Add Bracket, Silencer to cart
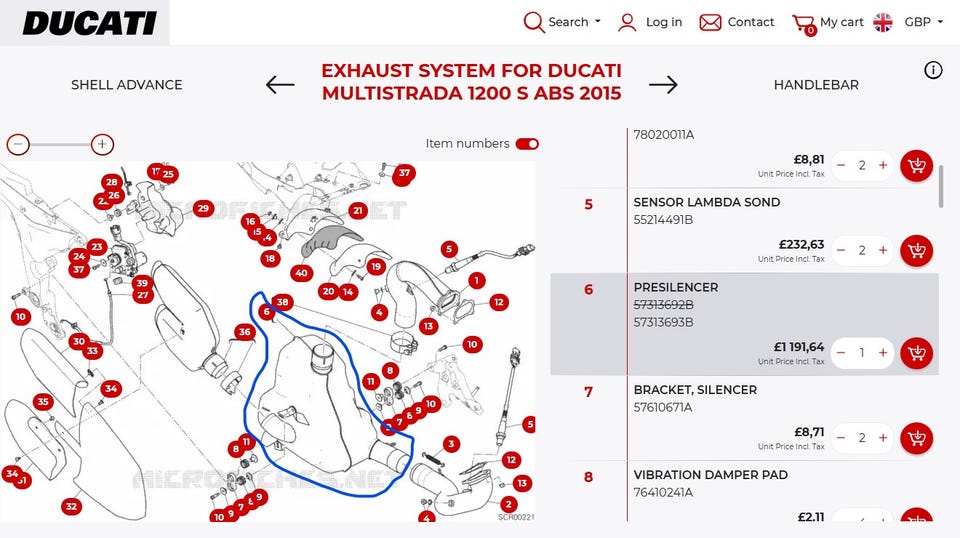 click(917, 438)
